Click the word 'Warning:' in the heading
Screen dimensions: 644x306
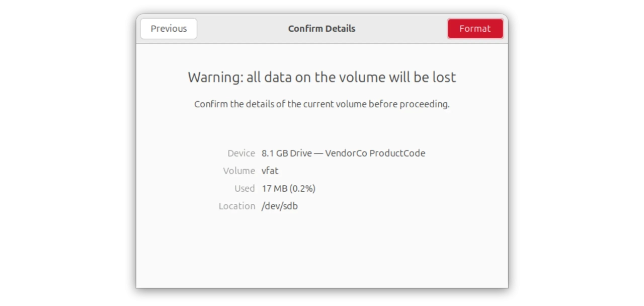coord(215,77)
